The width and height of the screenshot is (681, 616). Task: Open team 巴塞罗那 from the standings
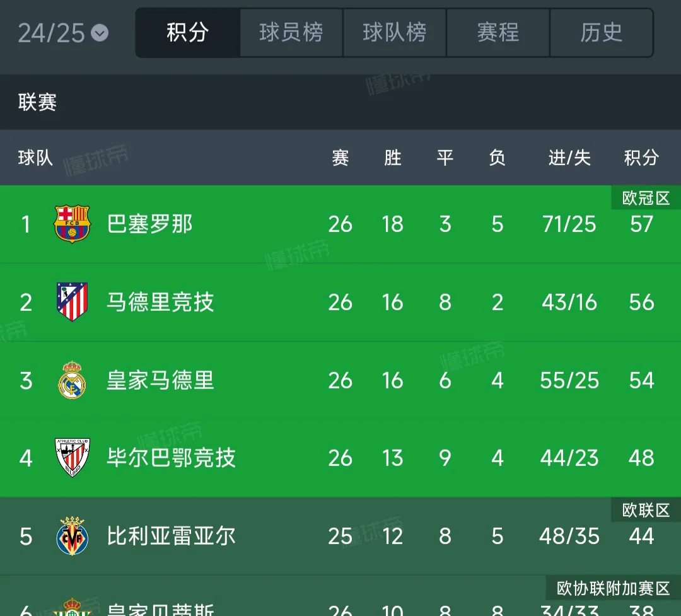click(150, 224)
